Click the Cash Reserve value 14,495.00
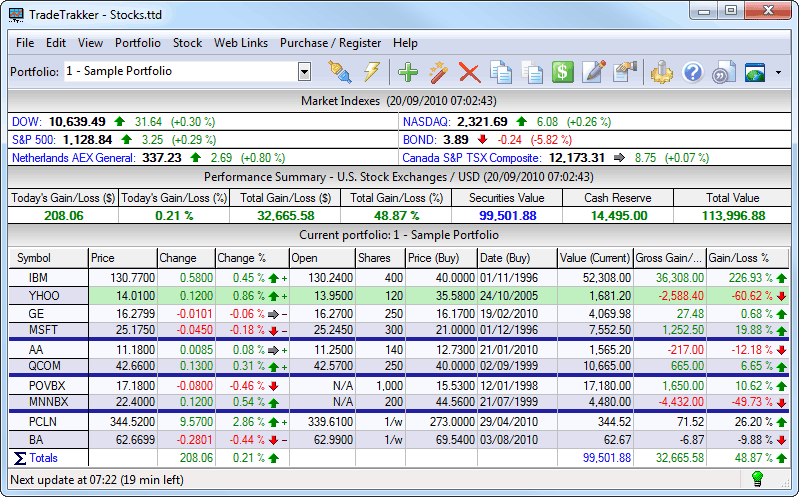This screenshot has width=799, height=497. [x=619, y=216]
